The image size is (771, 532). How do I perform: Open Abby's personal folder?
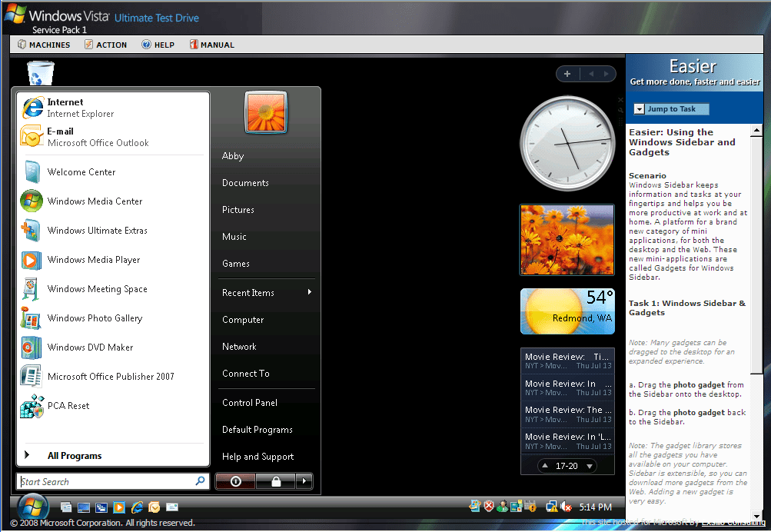click(x=266, y=156)
